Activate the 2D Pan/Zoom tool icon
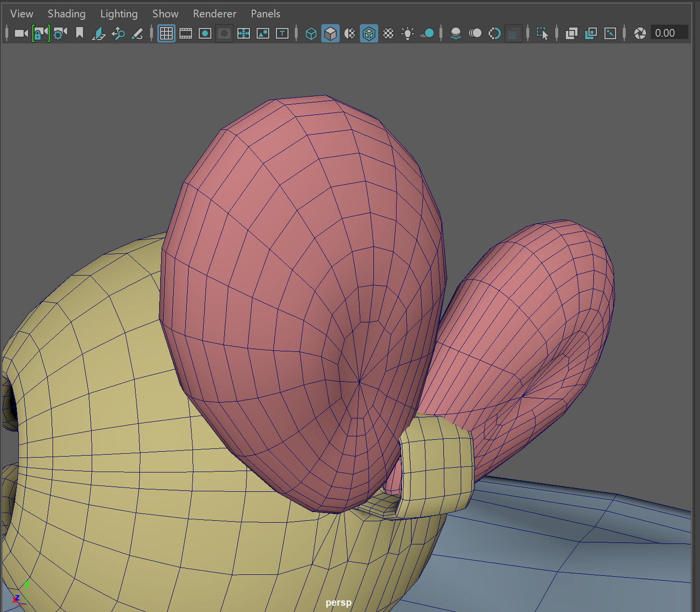The width and height of the screenshot is (700, 612). click(118, 33)
